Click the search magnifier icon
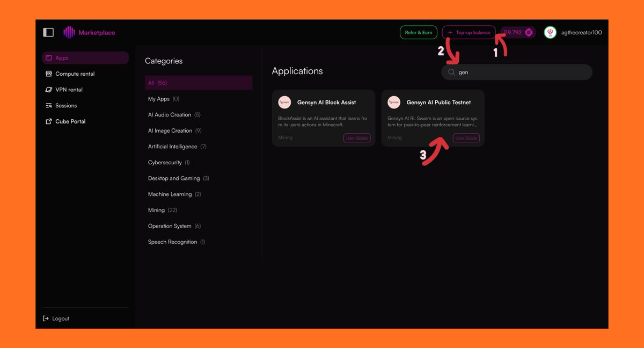This screenshot has height=348, width=644. click(451, 72)
